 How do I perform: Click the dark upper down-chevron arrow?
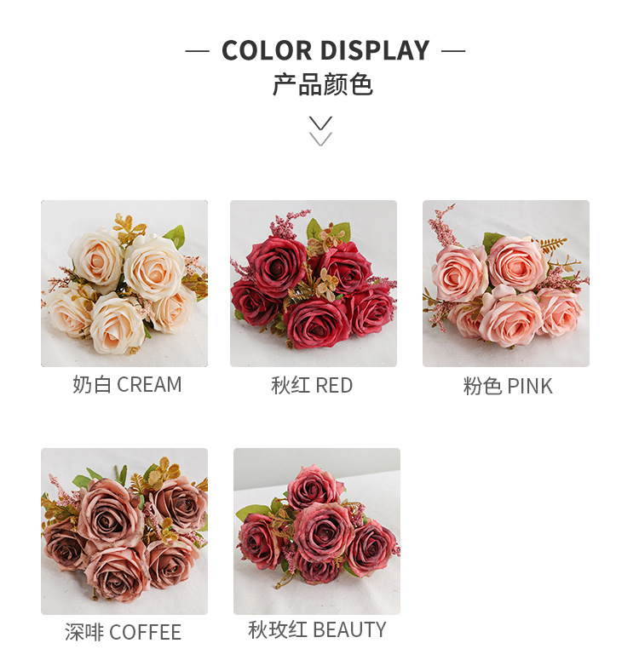[321, 123]
